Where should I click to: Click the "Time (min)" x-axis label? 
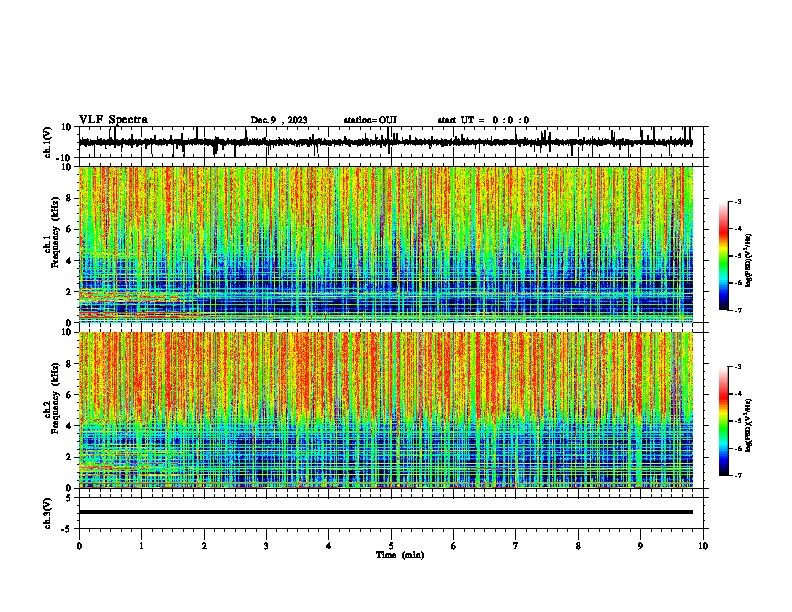click(400, 555)
